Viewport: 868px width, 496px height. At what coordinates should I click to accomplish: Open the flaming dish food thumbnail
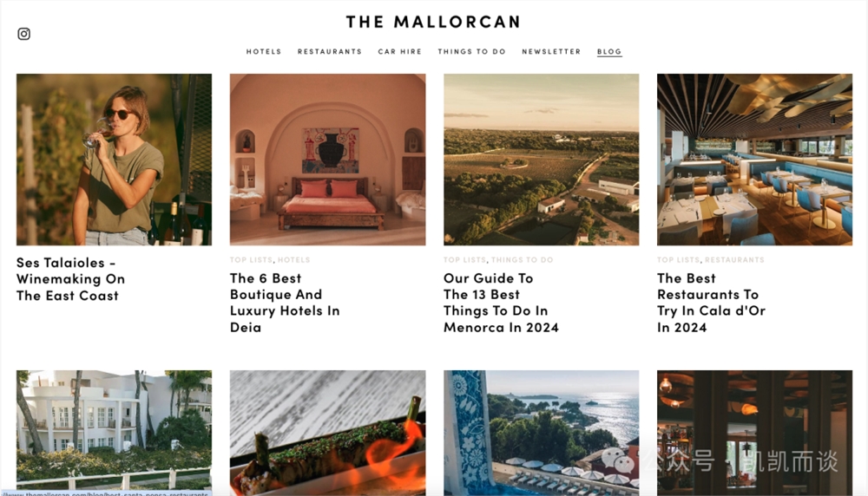328,433
